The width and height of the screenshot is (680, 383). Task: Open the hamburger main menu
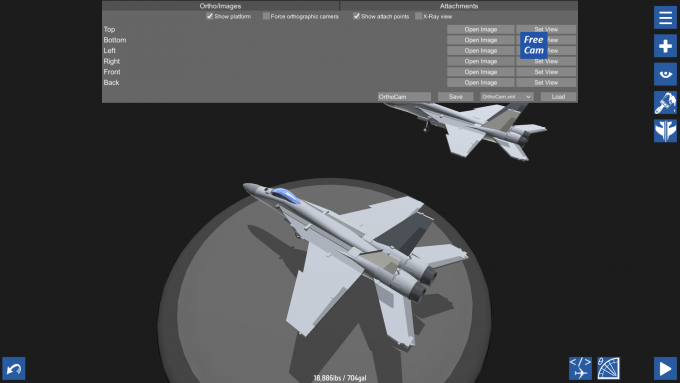[x=665, y=18]
